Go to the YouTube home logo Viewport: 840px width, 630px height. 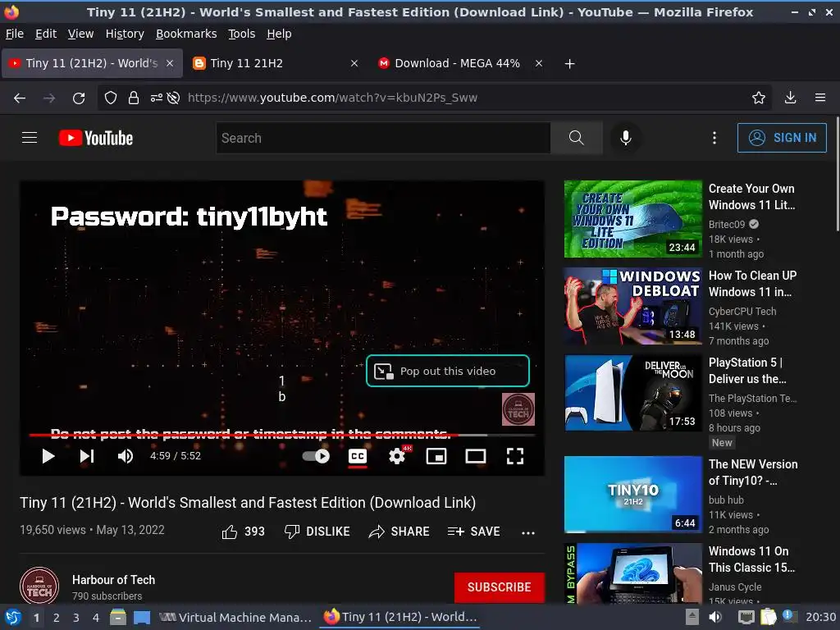(x=96, y=138)
